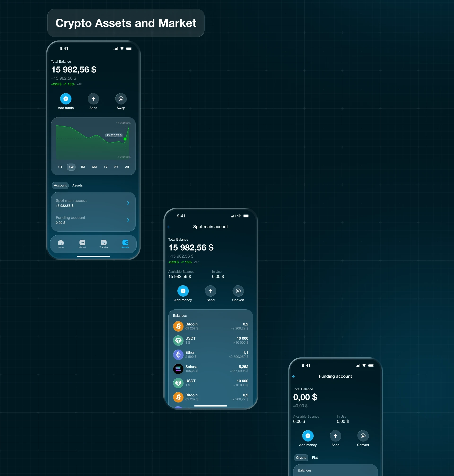Select the 1M chart time range
The image size is (454, 476).
point(83,167)
